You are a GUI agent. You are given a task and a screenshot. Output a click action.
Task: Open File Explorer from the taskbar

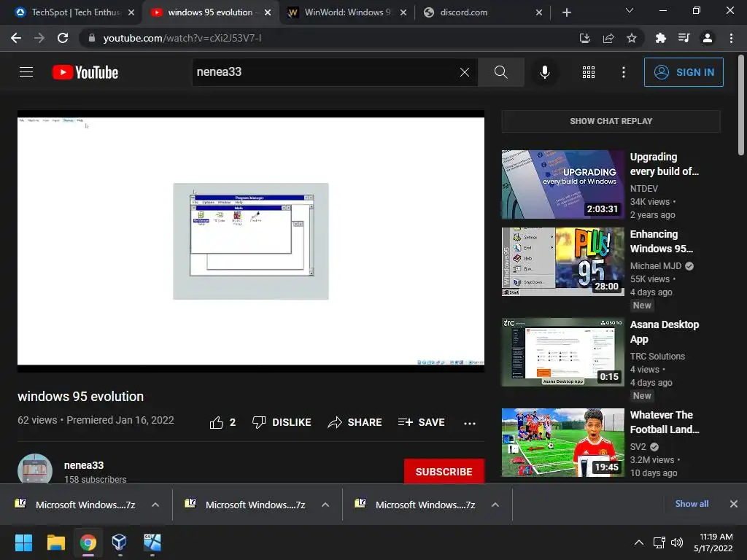[x=55, y=542]
